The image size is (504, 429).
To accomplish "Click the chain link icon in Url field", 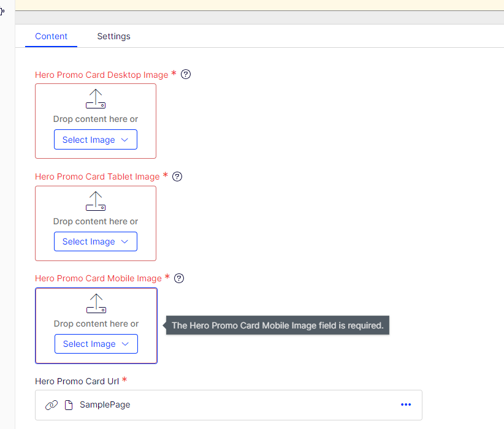I will tap(52, 404).
